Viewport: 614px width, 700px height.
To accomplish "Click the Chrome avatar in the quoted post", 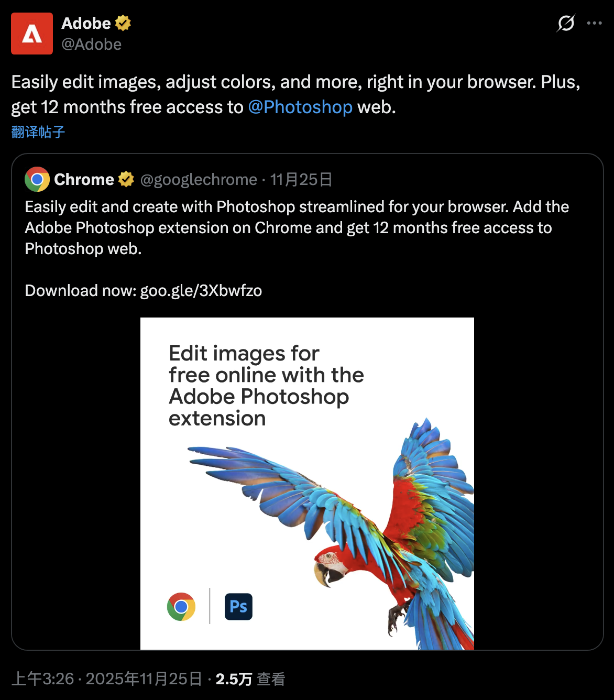I will pyautogui.click(x=37, y=180).
